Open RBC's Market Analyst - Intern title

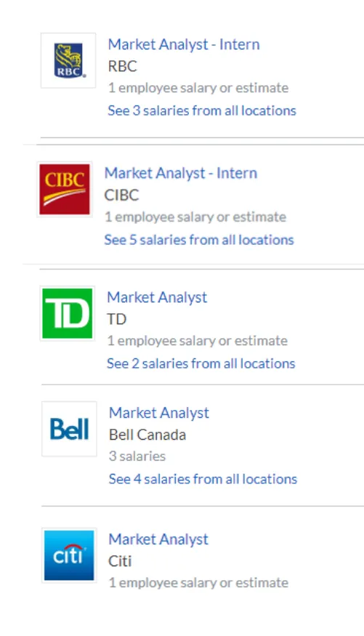(x=184, y=44)
